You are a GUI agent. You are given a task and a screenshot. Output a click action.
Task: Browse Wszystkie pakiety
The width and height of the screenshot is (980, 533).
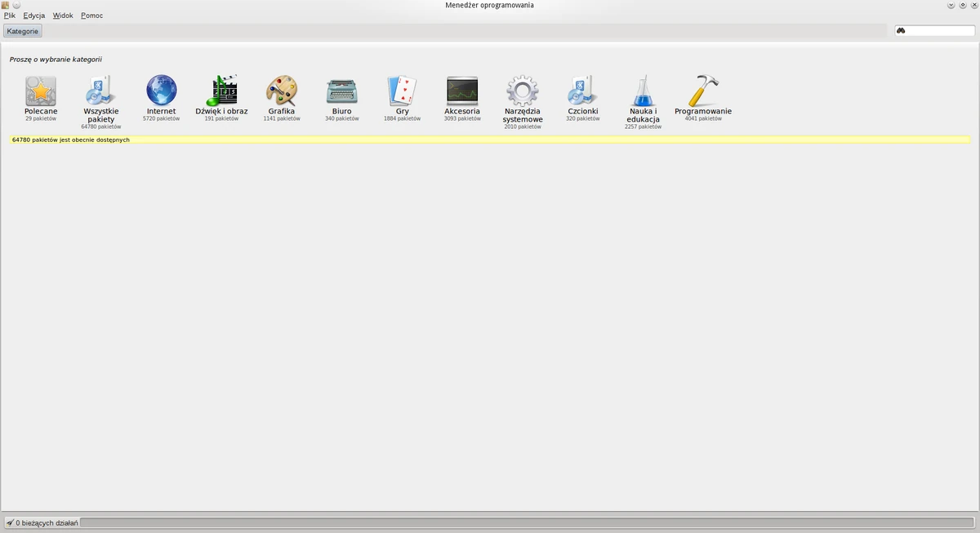coord(100,90)
